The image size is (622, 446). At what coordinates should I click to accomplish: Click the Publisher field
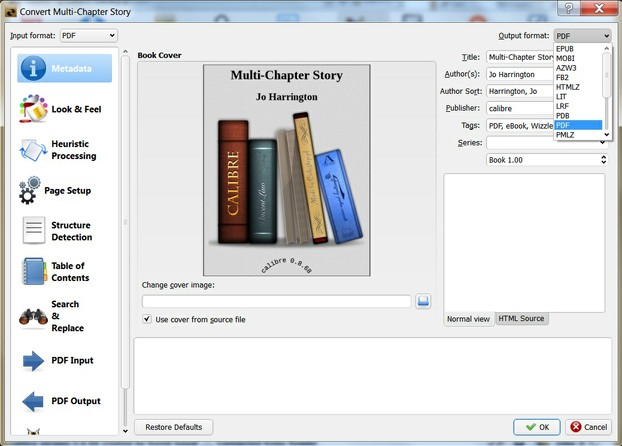[520, 108]
